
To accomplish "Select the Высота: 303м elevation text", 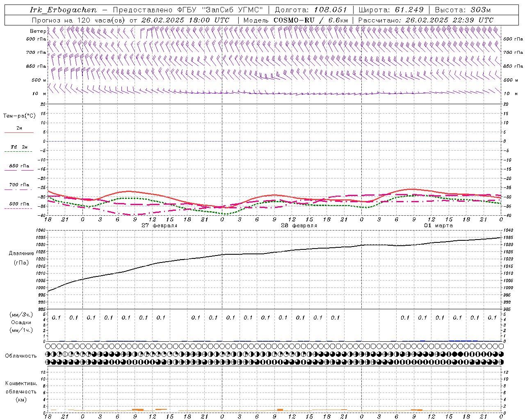I will 463,10.
